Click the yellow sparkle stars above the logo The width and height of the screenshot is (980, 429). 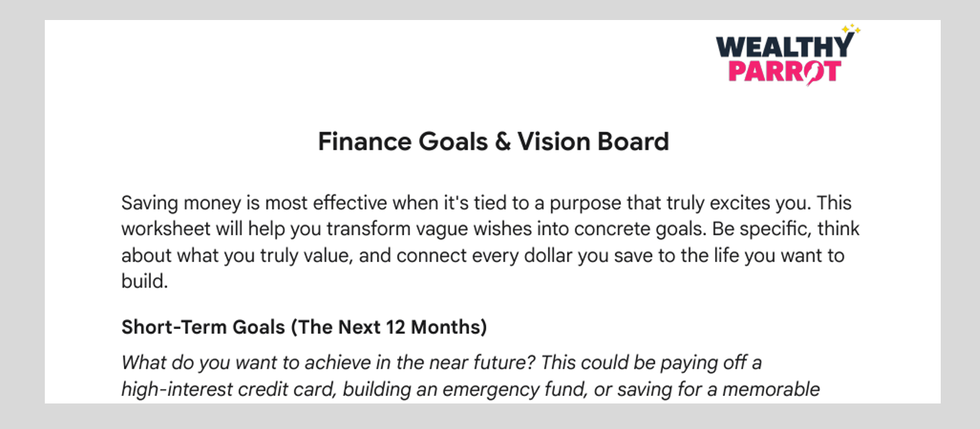(851, 30)
